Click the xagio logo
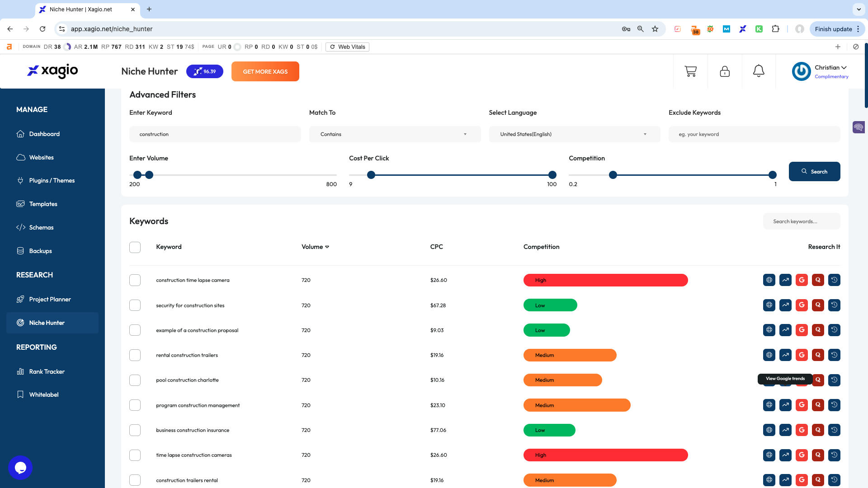The height and width of the screenshot is (488, 868). pos(52,71)
